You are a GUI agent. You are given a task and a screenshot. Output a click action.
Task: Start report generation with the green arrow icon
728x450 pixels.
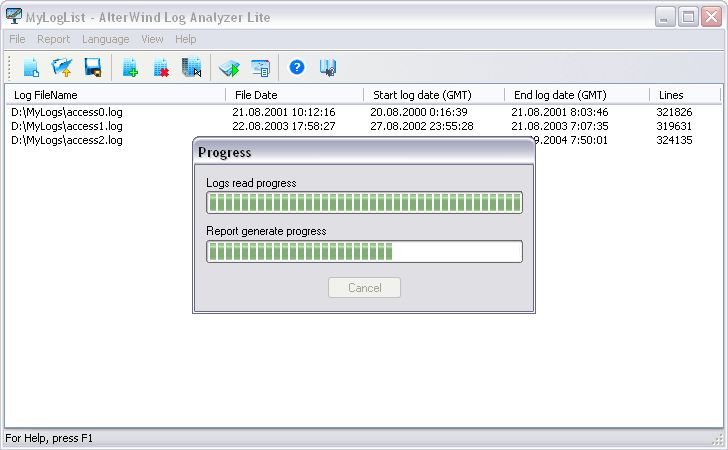pyautogui.click(x=229, y=68)
